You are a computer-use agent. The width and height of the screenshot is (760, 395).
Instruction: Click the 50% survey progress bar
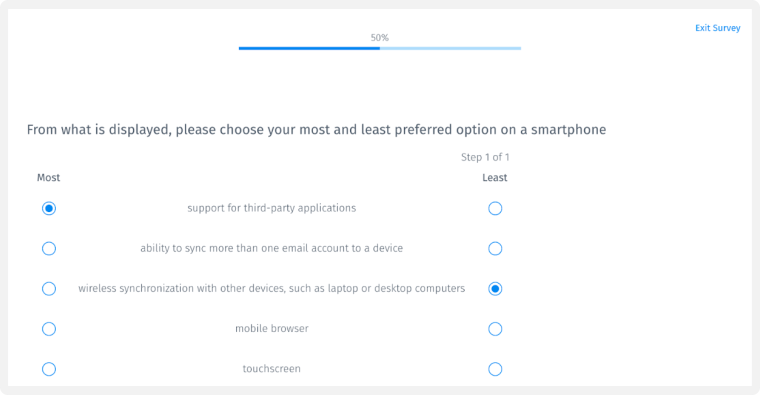(x=380, y=48)
